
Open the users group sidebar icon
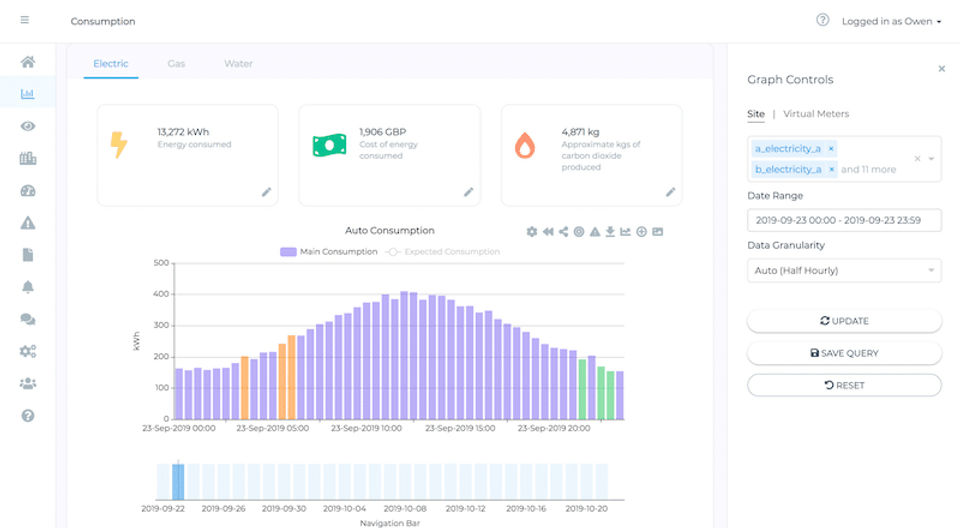pyautogui.click(x=28, y=383)
